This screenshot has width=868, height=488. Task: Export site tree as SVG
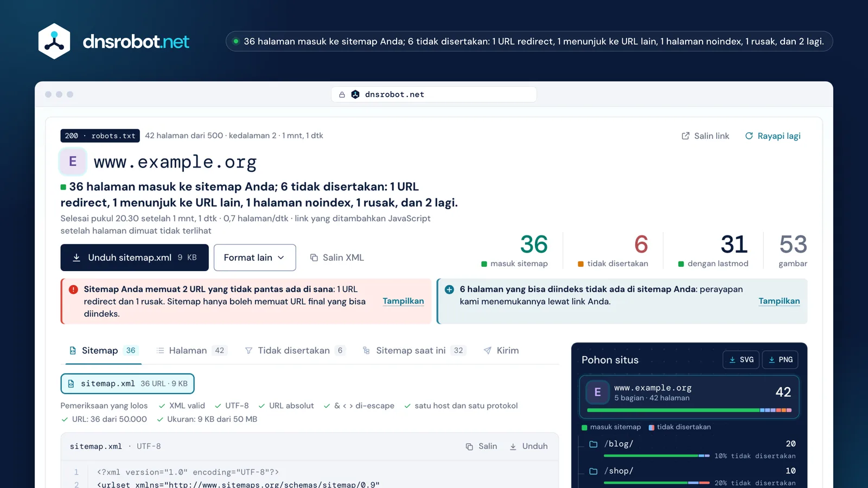pyautogui.click(x=741, y=359)
